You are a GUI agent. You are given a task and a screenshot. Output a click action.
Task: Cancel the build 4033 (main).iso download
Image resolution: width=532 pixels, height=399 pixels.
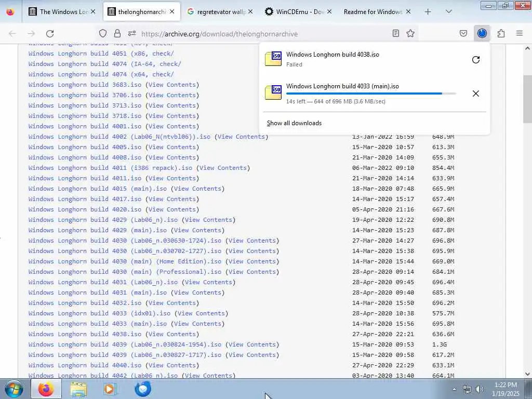(476, 94)
